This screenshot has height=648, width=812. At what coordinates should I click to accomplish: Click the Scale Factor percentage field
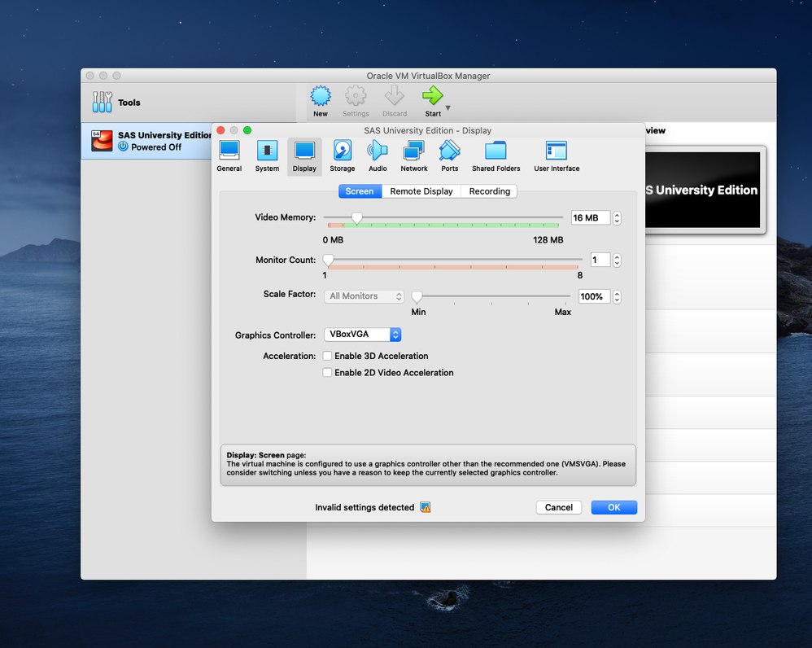pyautogui.click(x=593, y=296)
